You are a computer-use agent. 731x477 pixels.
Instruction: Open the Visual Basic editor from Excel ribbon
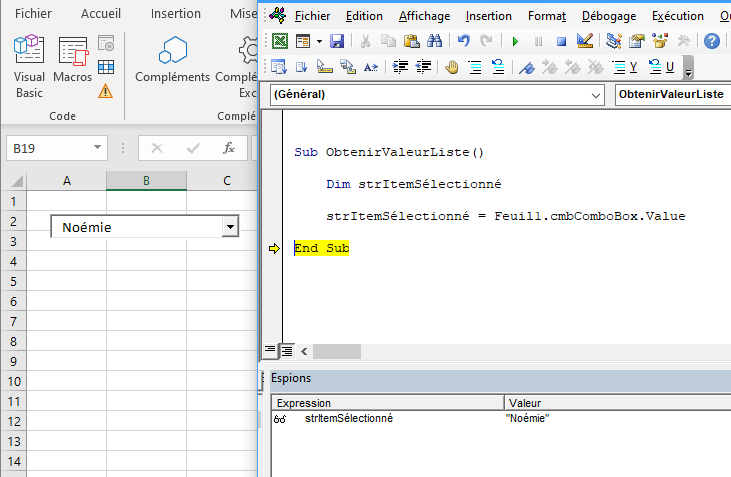click(x=29, y=65)
